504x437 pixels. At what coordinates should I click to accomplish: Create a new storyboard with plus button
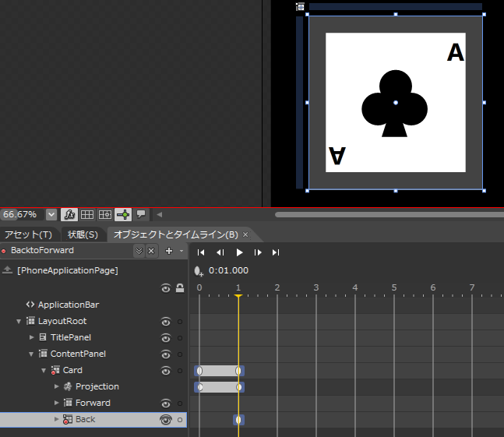coord(169,251)
